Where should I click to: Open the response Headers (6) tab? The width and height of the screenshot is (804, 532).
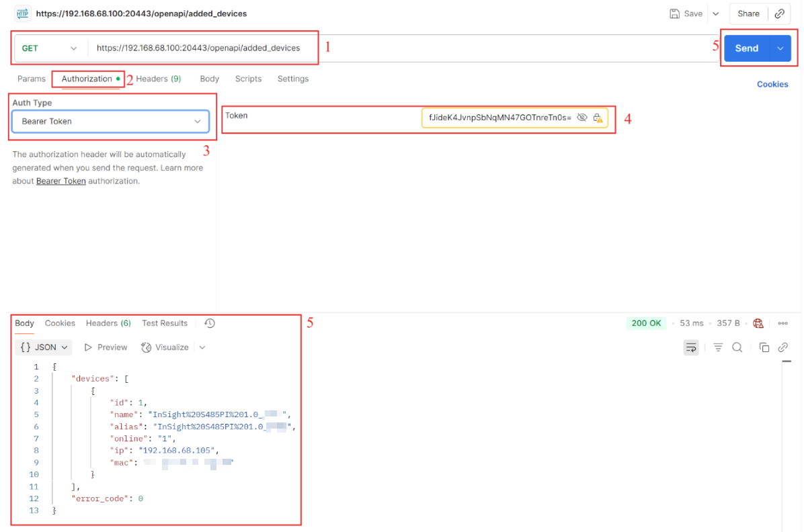108,323
